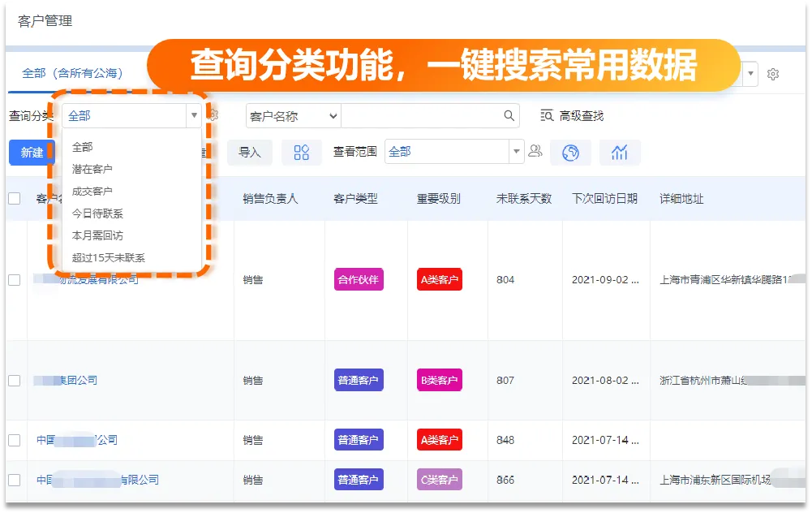Click the red A类客户 tag
The image size is (812, 513).
439,280
